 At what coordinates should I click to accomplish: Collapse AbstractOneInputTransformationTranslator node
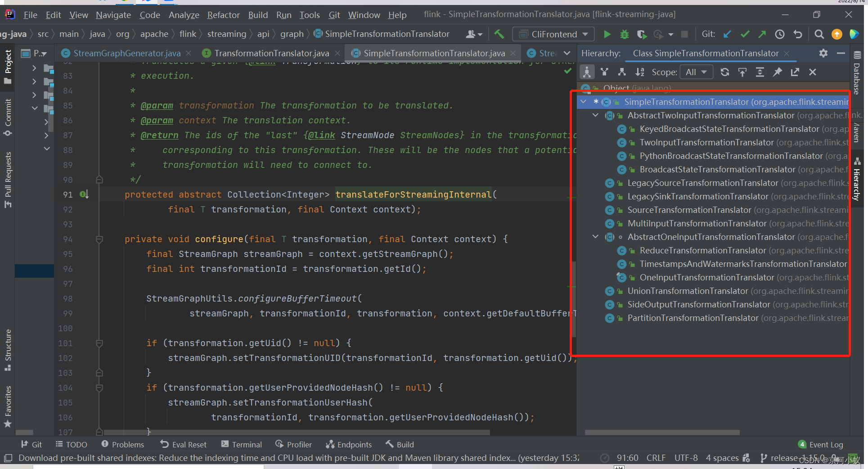click(595, 237)
